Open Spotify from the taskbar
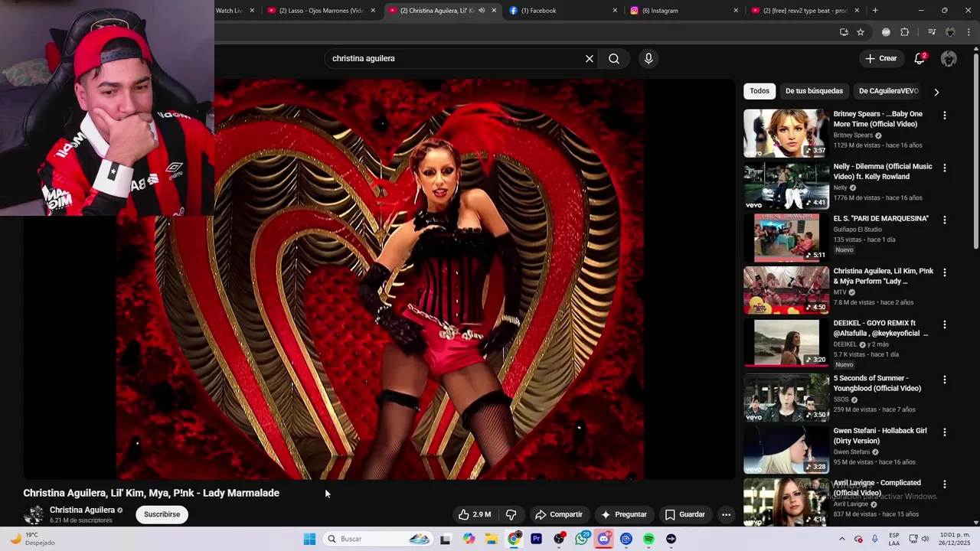The width and height of the screenshot is (980, 551). click(x=648, y=539)
